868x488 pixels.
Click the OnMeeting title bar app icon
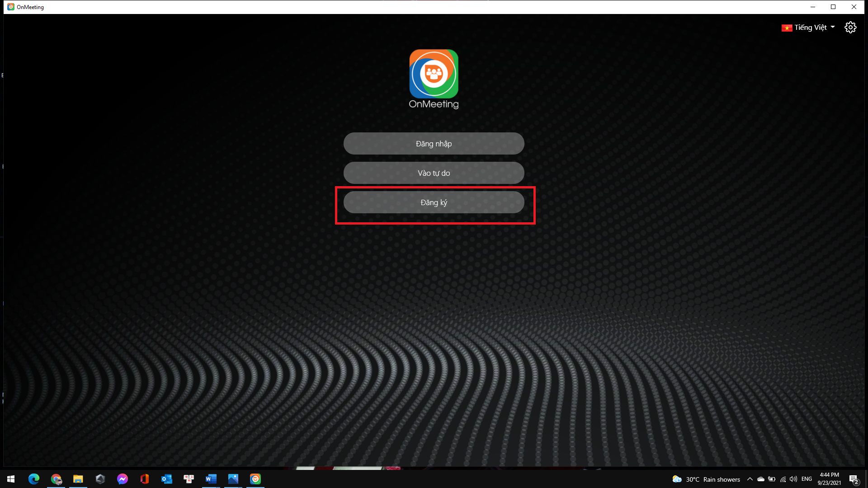[11, 7]
